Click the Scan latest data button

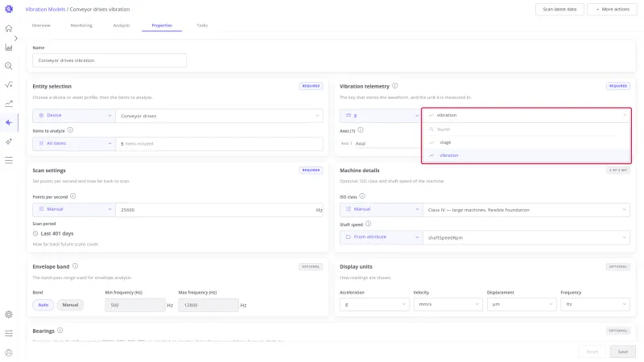tap(559, 9)
